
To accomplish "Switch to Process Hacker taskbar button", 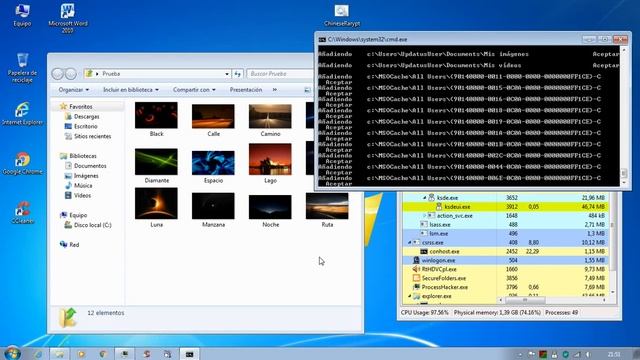I will coord(124,354).
